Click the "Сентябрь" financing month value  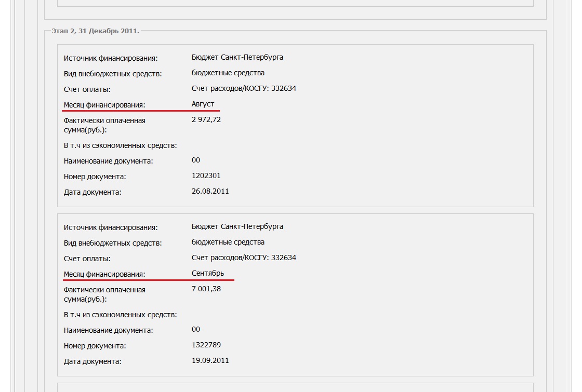pos(208,273)
